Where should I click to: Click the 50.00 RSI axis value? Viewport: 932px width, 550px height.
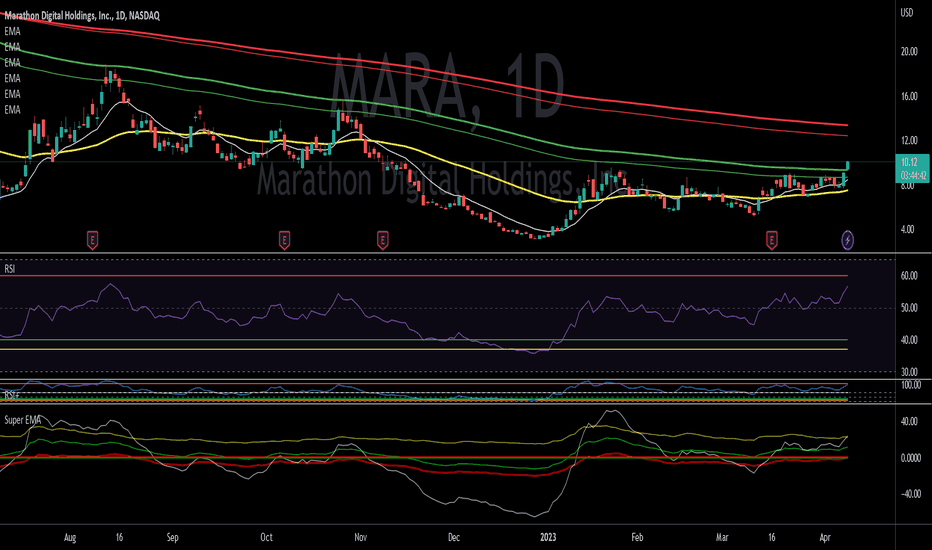coord(909,308)
